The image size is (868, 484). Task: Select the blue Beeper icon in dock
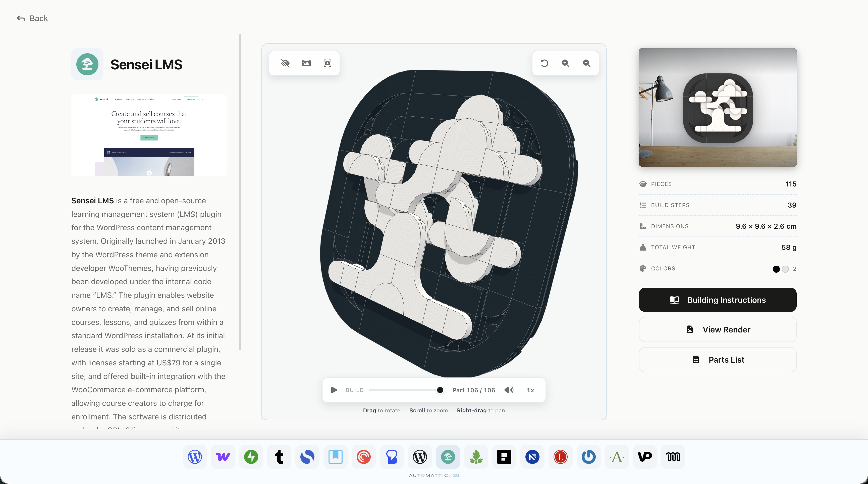pyautogui.click(x=392, y=457)
